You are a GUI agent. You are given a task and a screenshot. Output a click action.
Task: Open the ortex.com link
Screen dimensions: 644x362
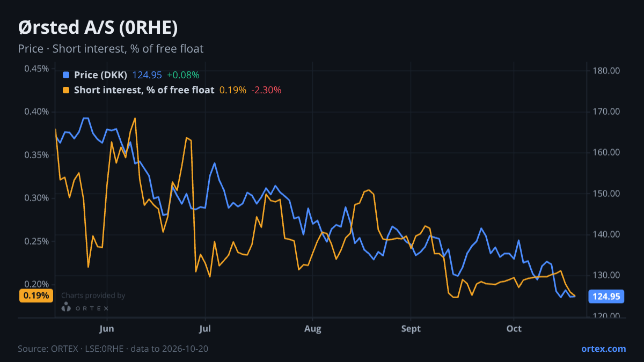coord(604,349)
